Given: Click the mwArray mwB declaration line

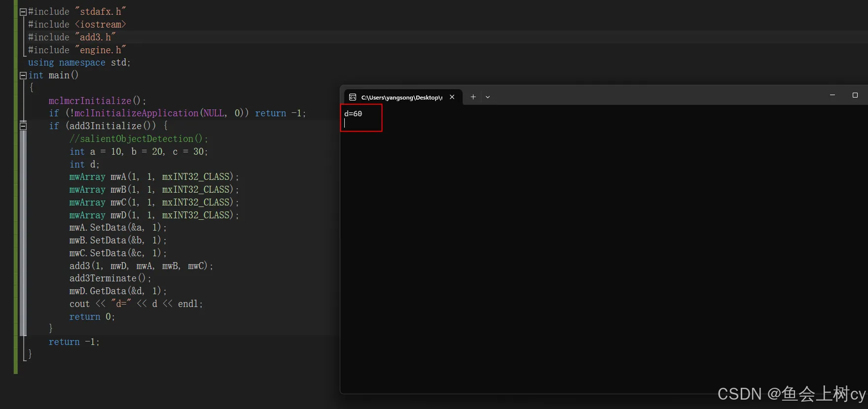Looking at the screenshot, I should point(154,190).
